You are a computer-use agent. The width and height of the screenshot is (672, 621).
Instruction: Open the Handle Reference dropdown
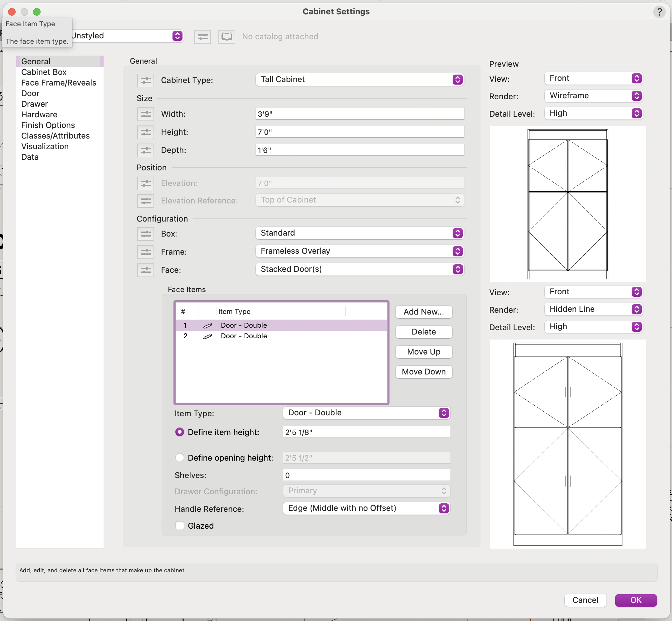366,508
